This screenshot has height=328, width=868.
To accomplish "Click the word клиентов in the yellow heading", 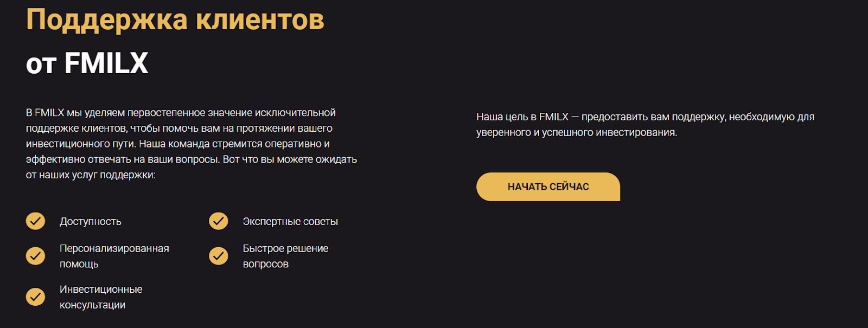I will [x=260, y=20].
